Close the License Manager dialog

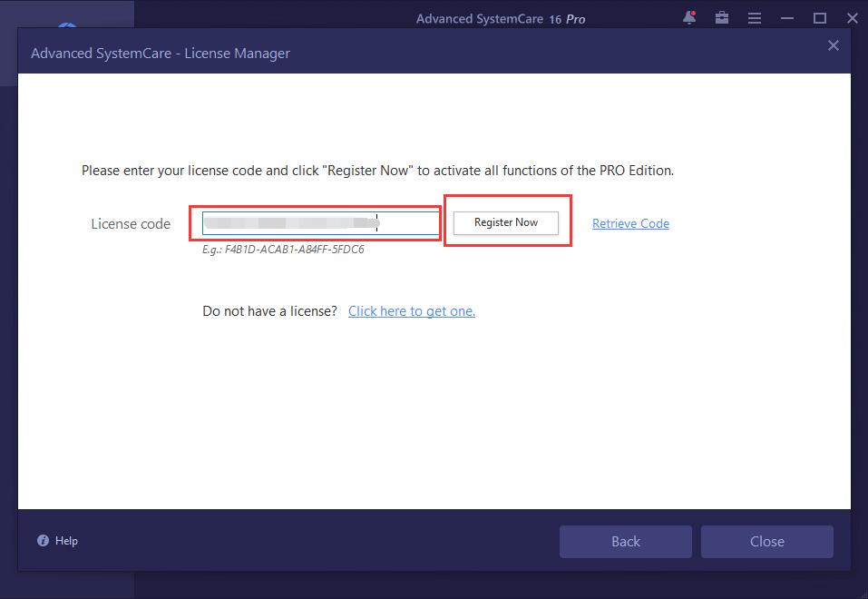coord(834,45)
